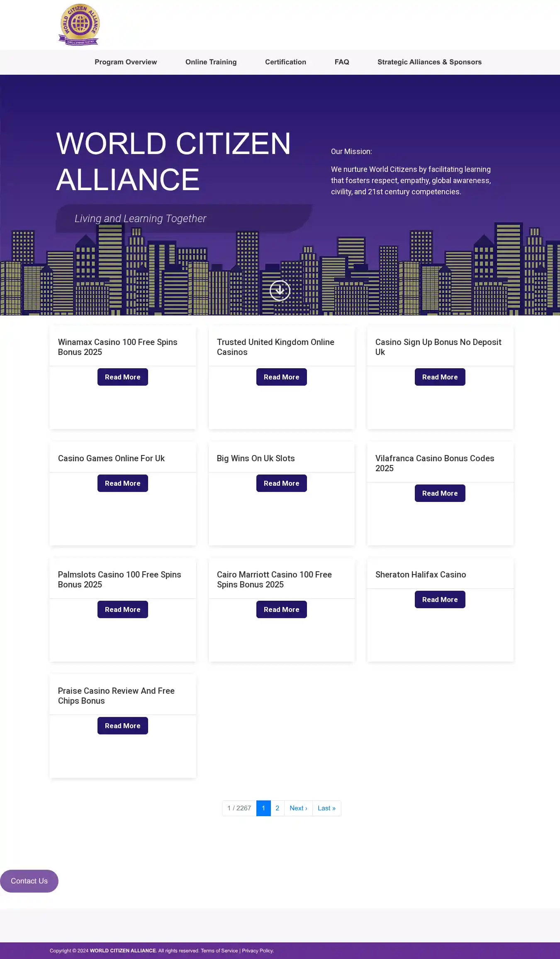View the Privacy Policy footer link
The width and height of the screenshot is (560, 959).
(258, 951)
